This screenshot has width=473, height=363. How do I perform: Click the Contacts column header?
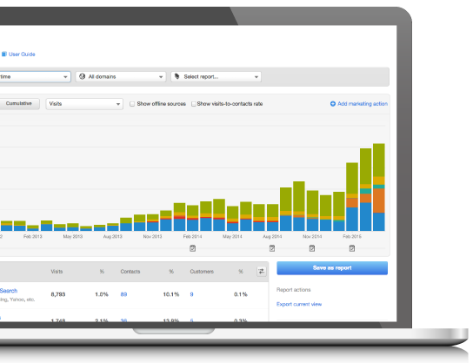pos(130,272)
